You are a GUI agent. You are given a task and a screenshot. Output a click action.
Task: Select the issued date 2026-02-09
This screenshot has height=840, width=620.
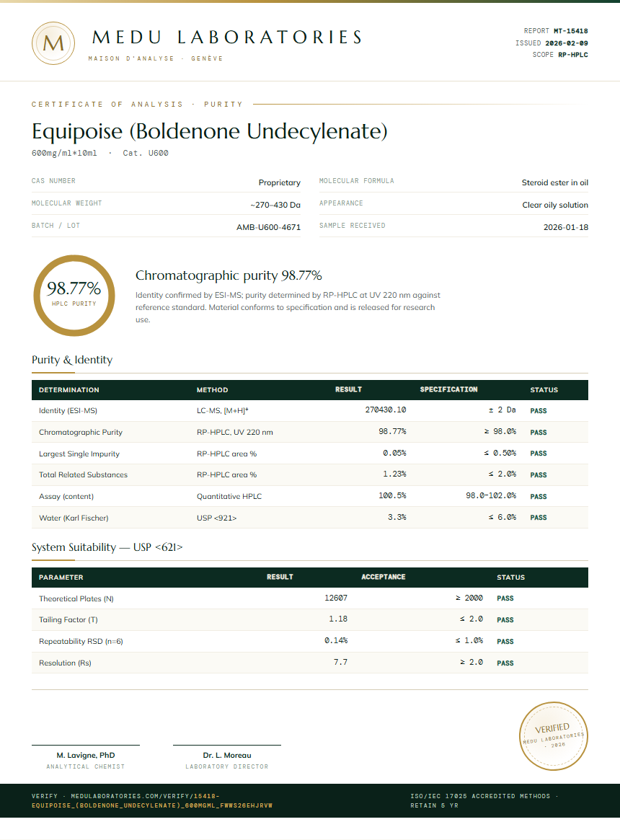pos(567,43)
